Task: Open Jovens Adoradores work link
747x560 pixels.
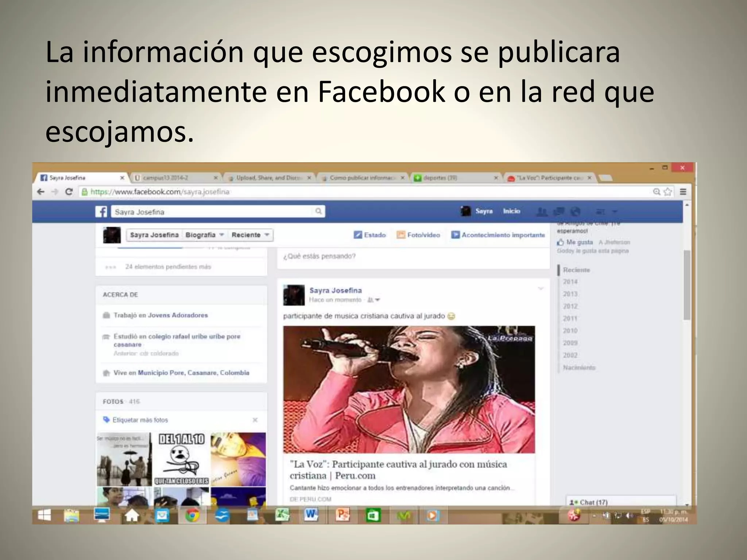Action: click(178, 315)
